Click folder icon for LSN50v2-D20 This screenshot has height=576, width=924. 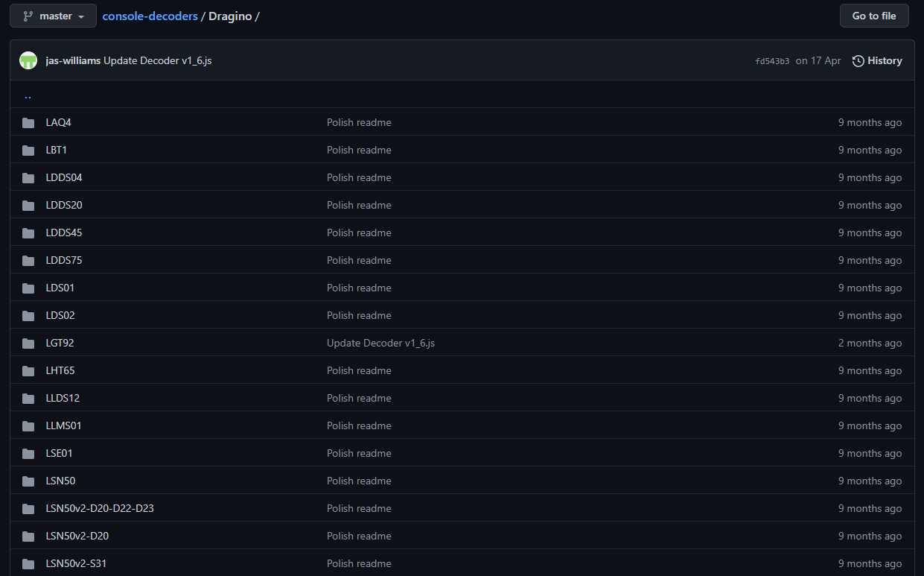[x=28, y=537]
